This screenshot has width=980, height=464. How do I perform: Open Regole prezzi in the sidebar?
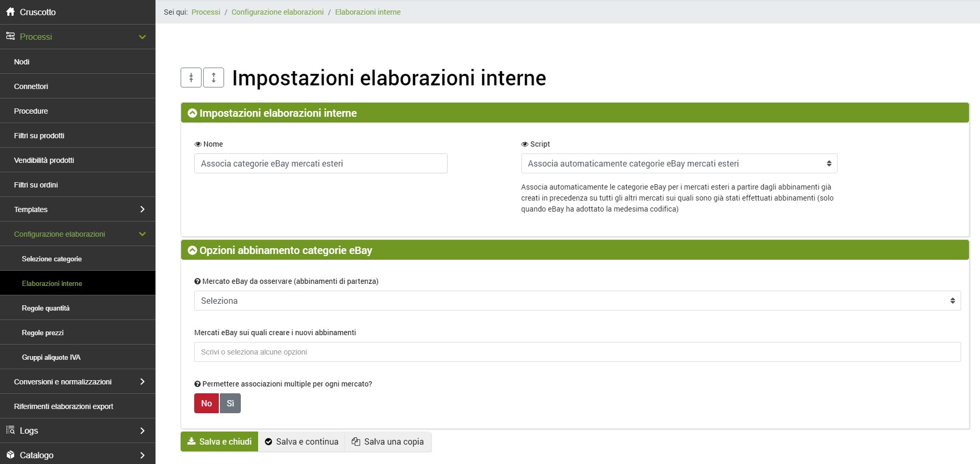tap(43, 333)
